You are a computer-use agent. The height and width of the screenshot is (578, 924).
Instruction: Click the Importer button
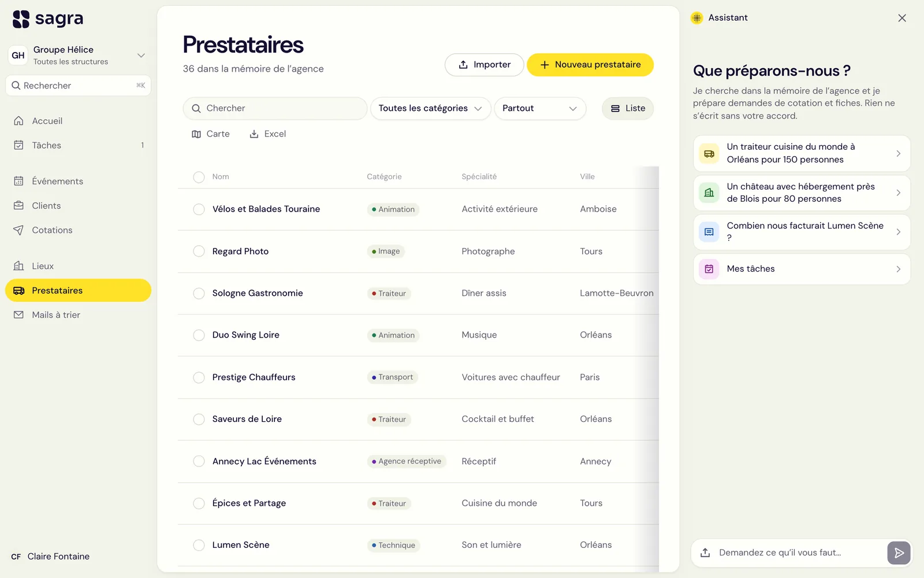(x=484, y=65)
